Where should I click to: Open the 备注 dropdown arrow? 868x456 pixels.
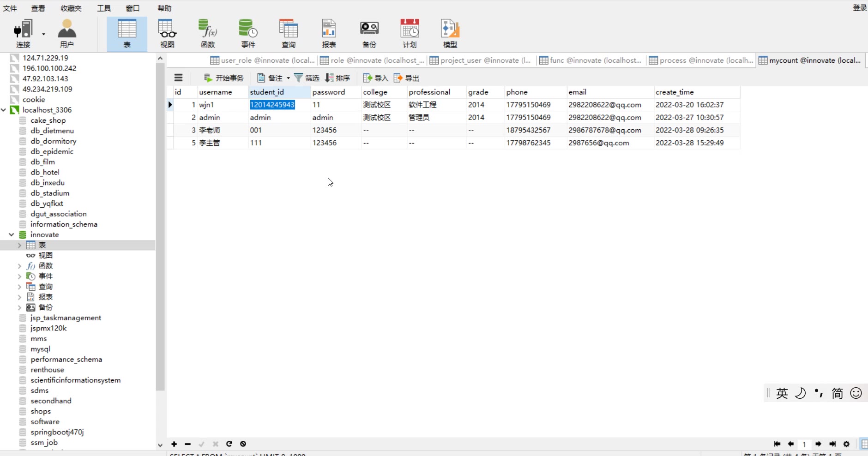(x=288, y=78)
